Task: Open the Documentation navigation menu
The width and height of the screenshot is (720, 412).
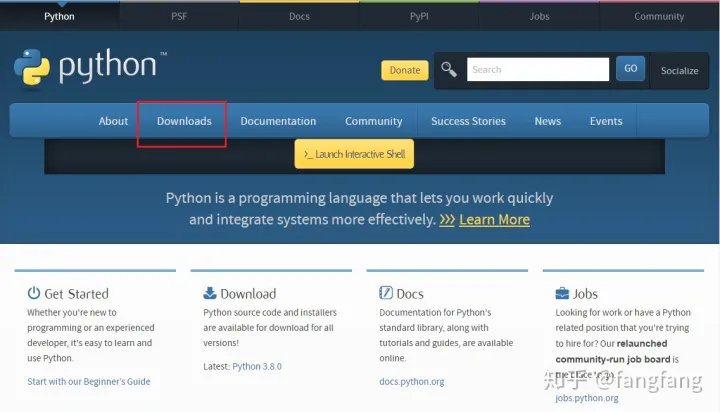Action: click(278, 121)
